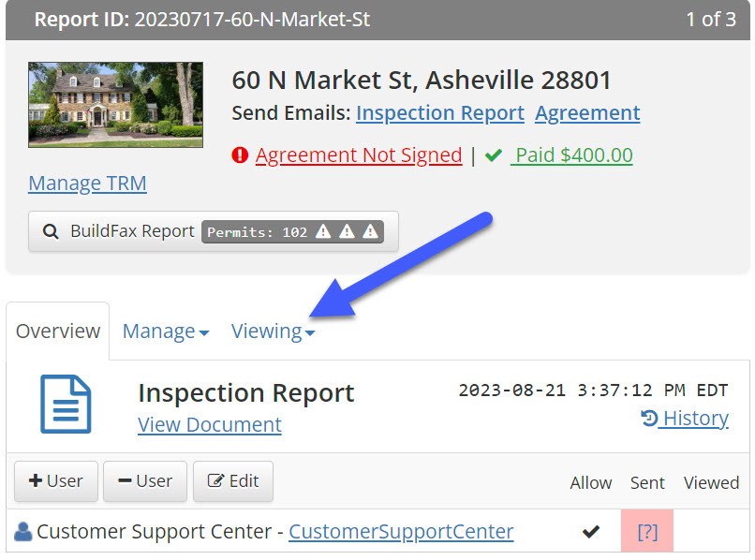Viewport: 755px width, 560px height.
Task: Follow the Manage TRM link
Action: pos(87,183)
